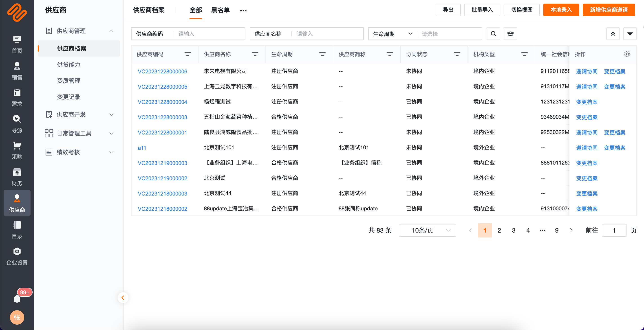The height and width of the screenshot is (330, 644).
Task: Open column settings gear in 操作 header
Action: [x=627, y=54]
